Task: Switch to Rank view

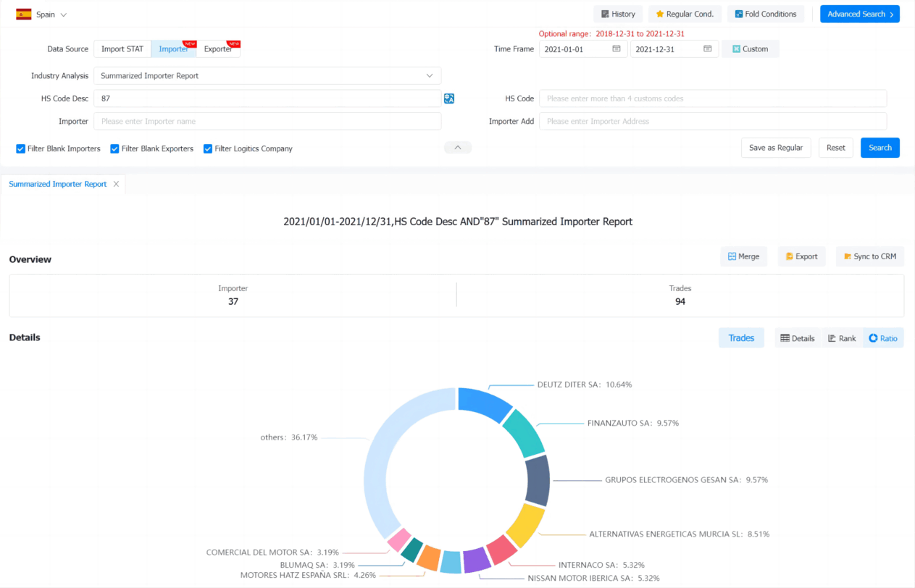Action: pos(842,338)
